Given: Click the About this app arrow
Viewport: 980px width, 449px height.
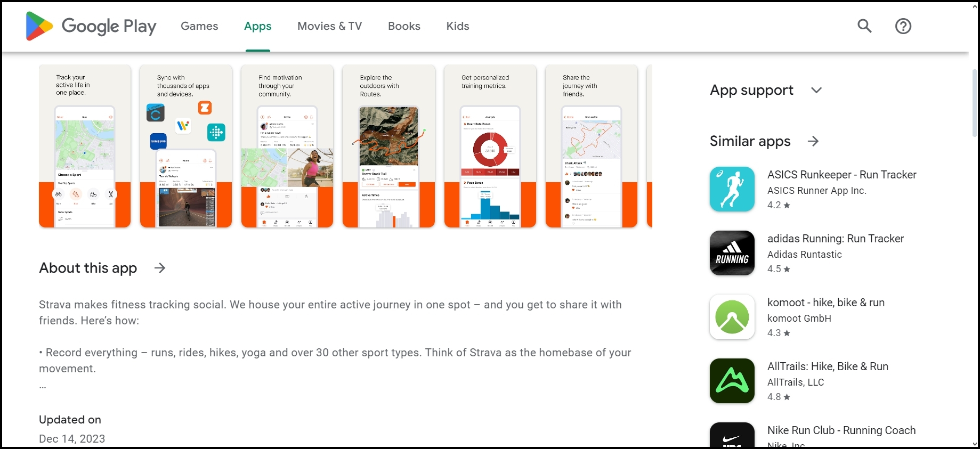Looking at the screenshot, I should tap(160, 268).
